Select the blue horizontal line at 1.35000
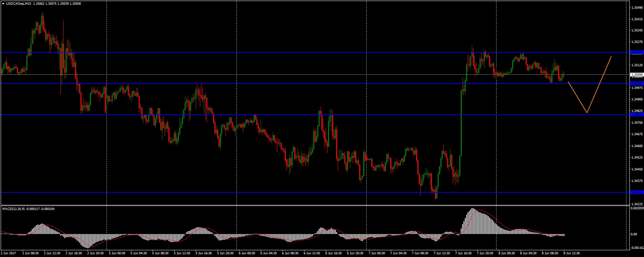The height and width of the screenshot is (257, 644). [x=315, y=84]
